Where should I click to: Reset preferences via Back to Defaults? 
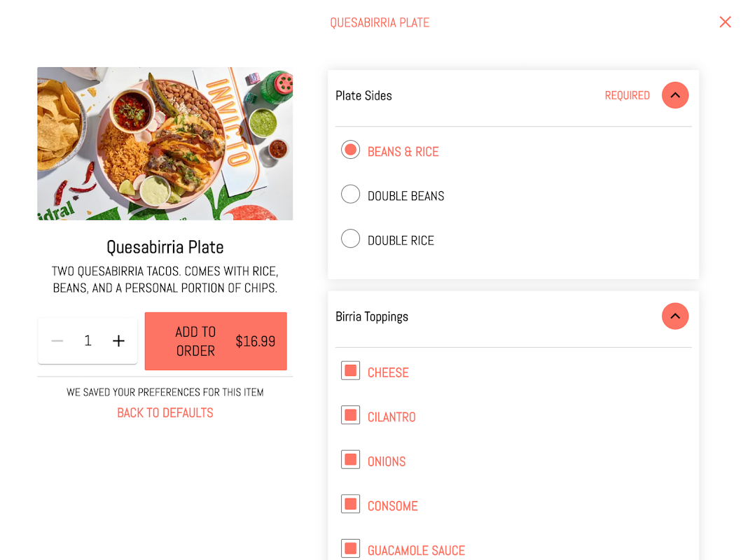click(165, 413)
